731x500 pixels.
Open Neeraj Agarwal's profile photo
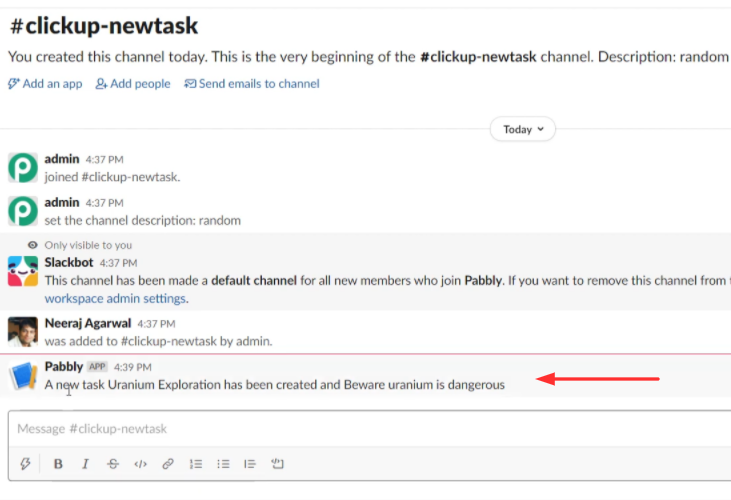click(23, 332)
